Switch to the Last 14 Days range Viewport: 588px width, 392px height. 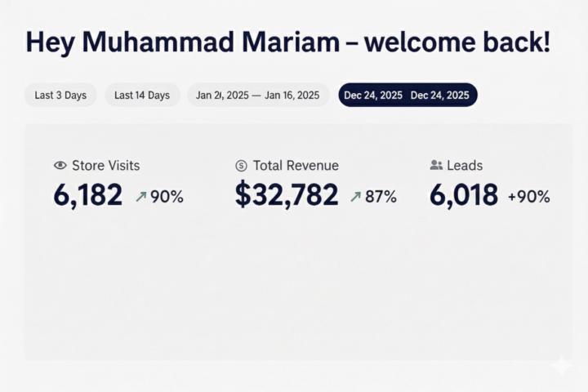[142, 96]
